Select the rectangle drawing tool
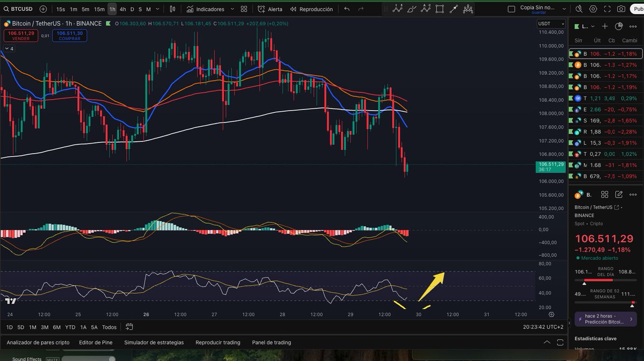 tap(440, 9)
